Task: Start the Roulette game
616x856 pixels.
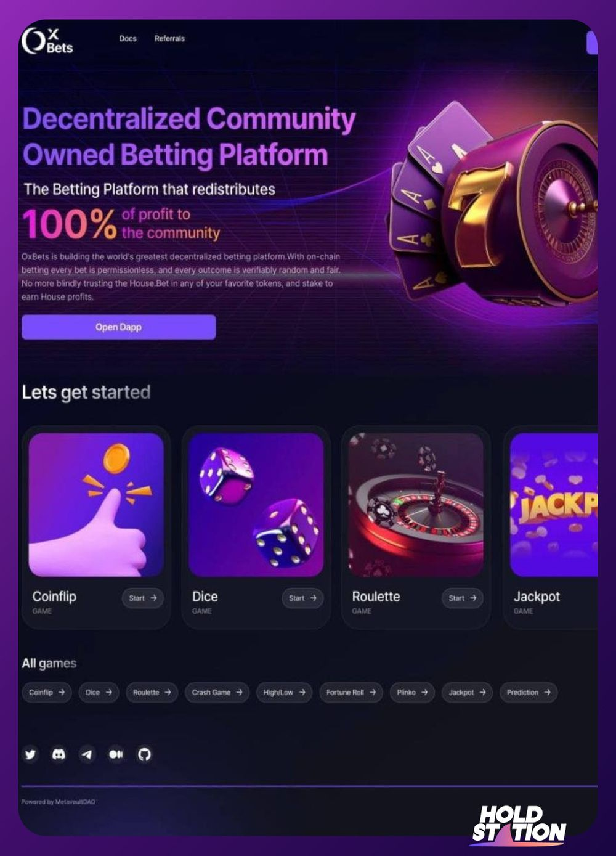Action: pos(463,598)
